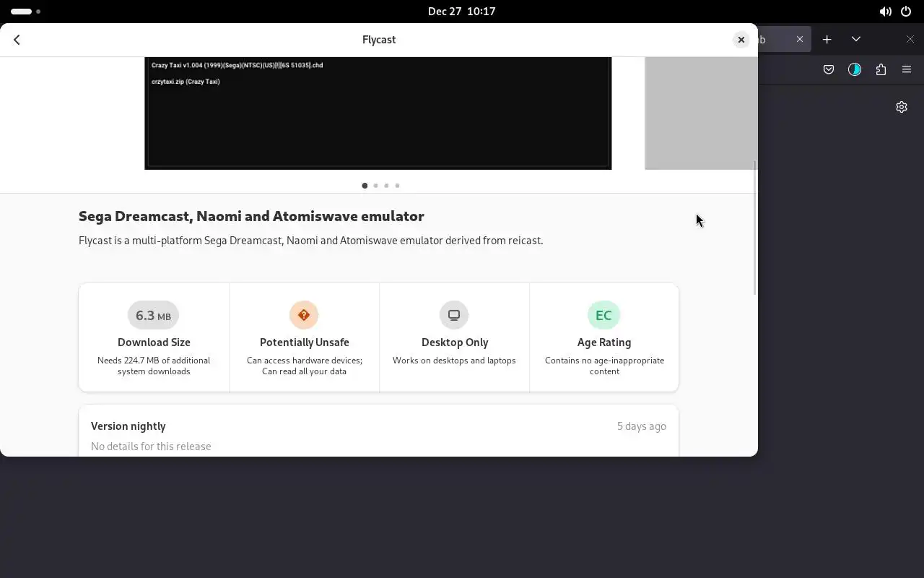Click the browser's teal circular toolbar icon
Screen dimensions: 924x578
(x=855, y=69)
